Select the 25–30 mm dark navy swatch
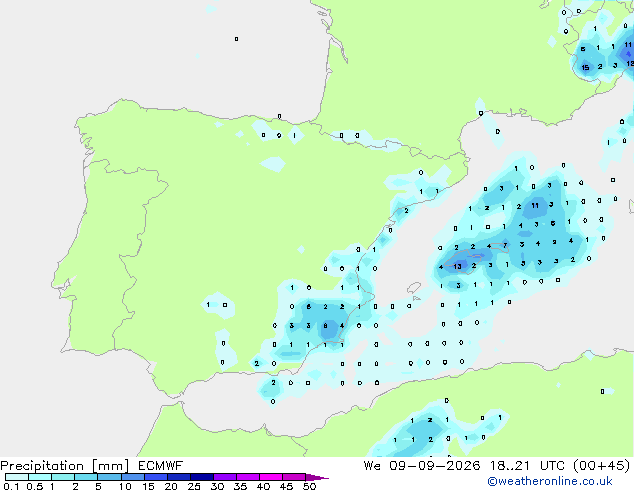Image resolution: width=634 pixels, height=490 pixels. point(202,477)
